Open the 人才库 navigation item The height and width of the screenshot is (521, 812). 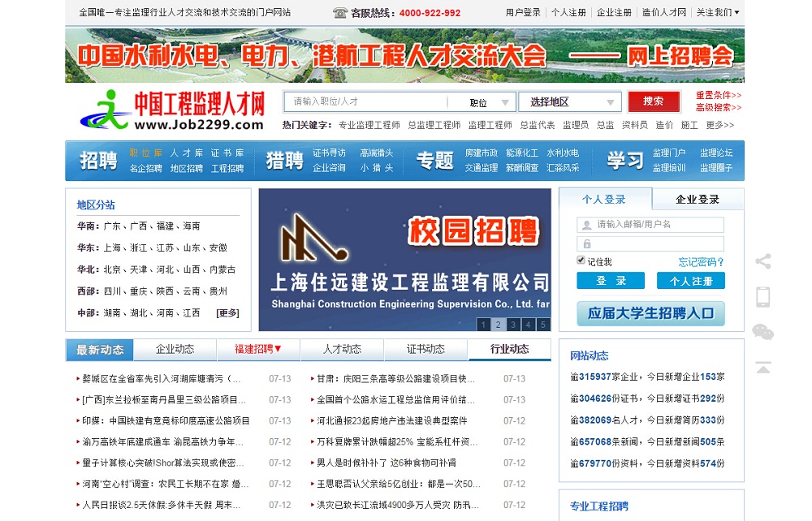point(187,153)
